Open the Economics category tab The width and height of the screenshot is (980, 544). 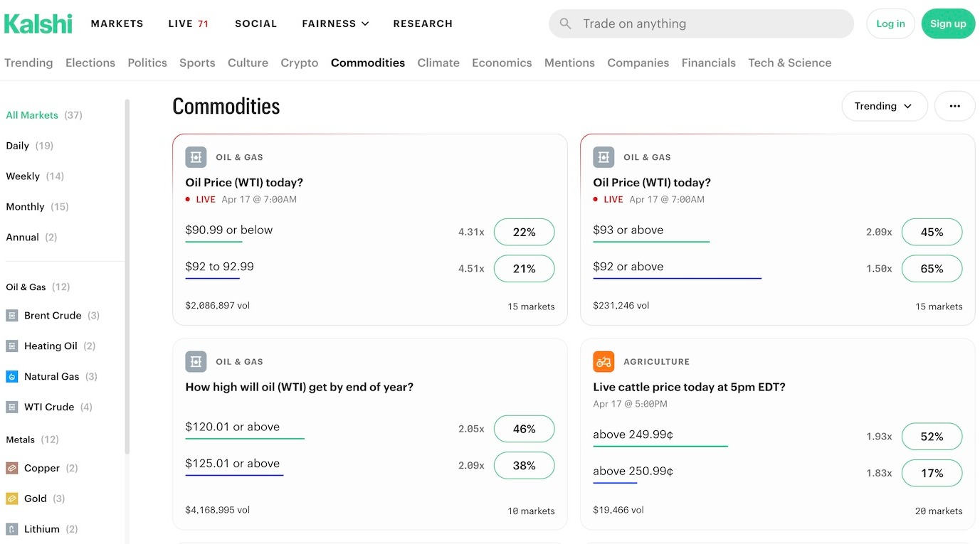[502, 63]
